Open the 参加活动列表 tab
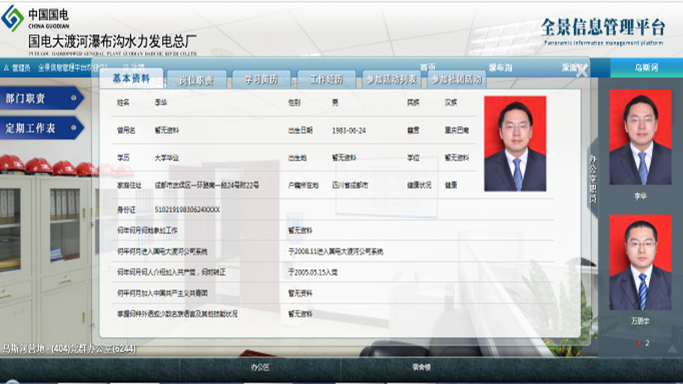The height and width of the screenshot is (384, 683). (x=392, y=80)
